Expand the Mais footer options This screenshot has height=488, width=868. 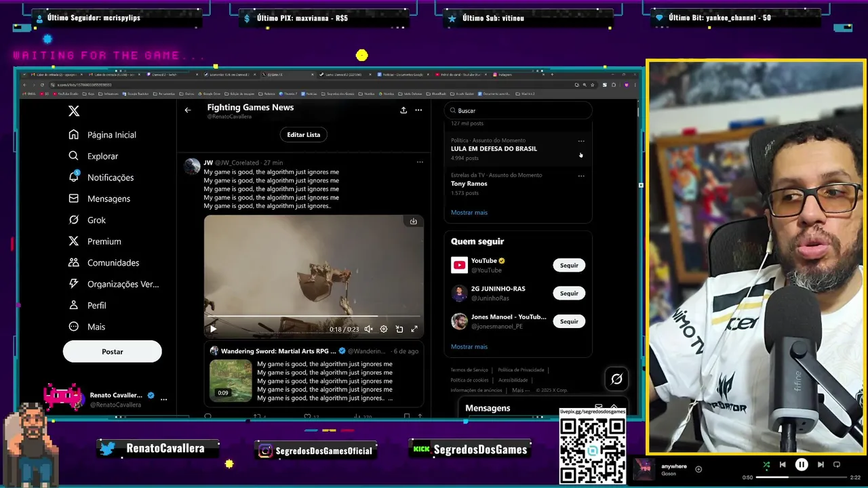coord(520,390)
